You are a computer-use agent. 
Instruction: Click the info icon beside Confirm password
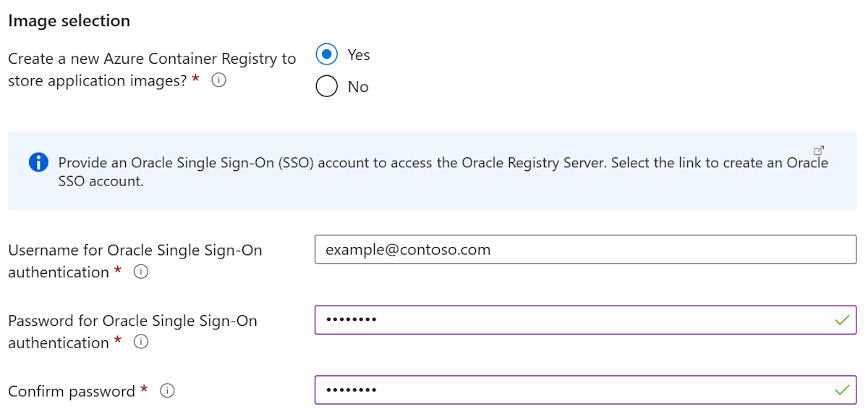click(x=167, y=391)
